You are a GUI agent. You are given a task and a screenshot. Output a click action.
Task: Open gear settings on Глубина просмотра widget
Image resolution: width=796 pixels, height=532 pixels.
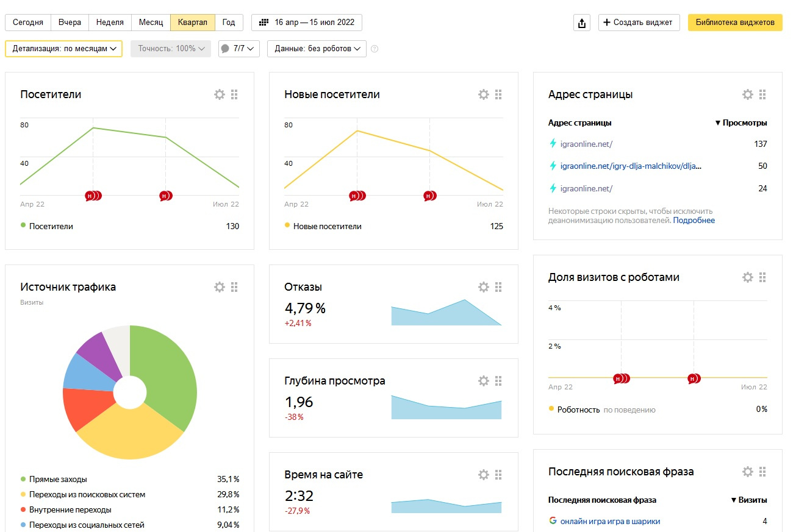(x=484, y=381)
